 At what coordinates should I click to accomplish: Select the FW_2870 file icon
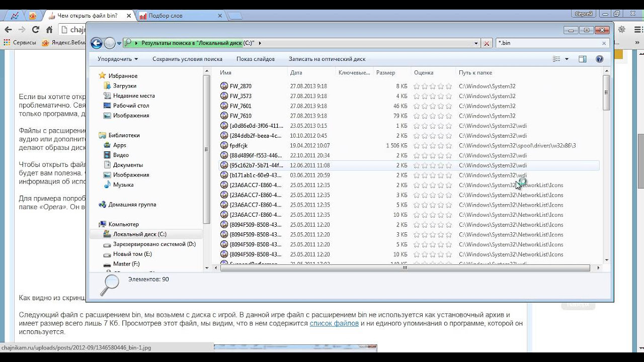pos(224,86)
